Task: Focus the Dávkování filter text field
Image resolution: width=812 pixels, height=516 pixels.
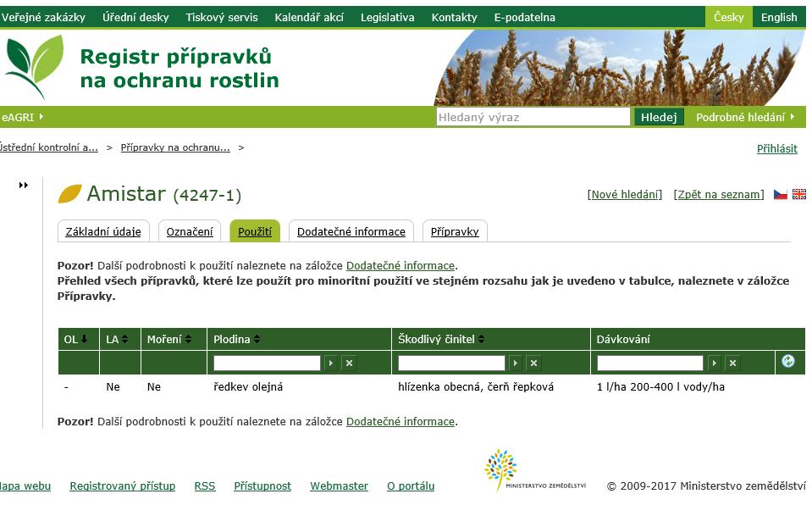Action: (650, 363)
